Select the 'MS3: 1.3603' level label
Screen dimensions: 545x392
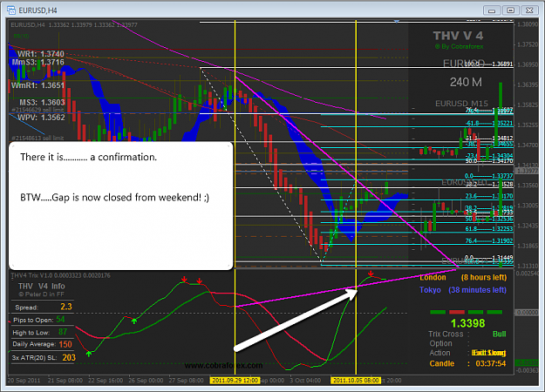coord(42,103)
